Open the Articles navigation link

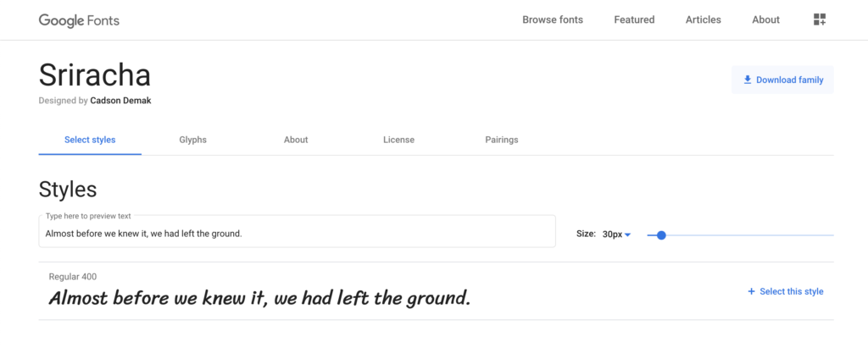[x=704, y=19]
